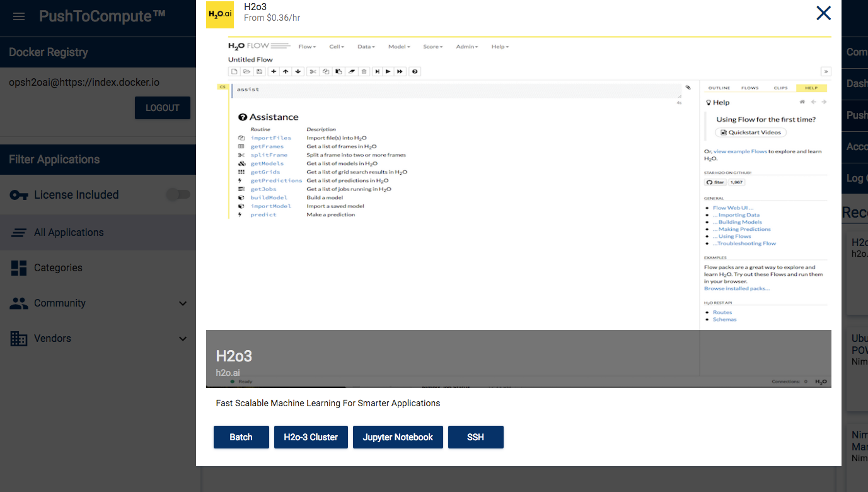Viewport: 868px width, 492px height.
Task: Switch to the HELP tab in Flow sidebar
Action: tap(811, 88)
